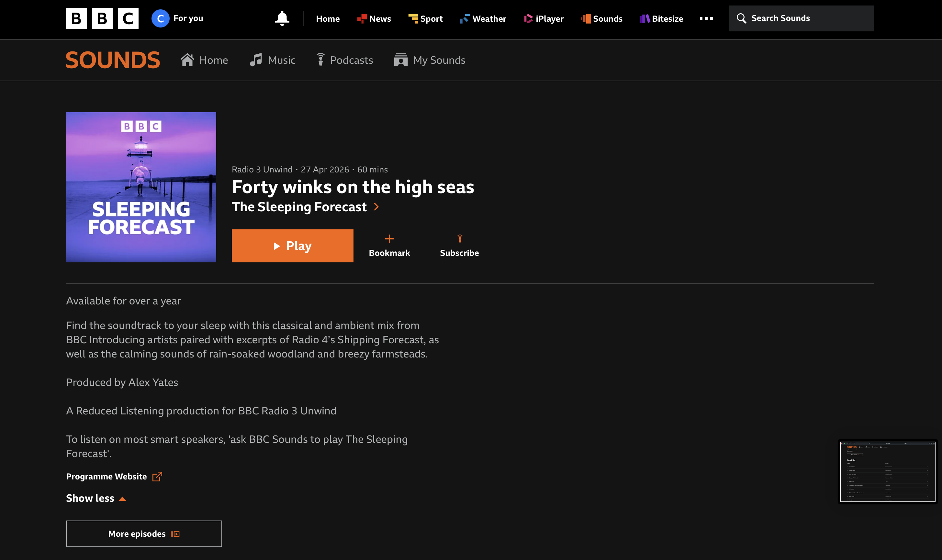Open iPlayer from top navigation
Viewport: 942px width, 560px height.
[544, 18]
